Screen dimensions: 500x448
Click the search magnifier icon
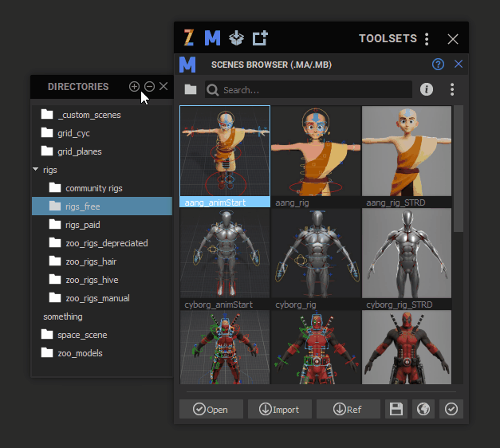(212, 90)
